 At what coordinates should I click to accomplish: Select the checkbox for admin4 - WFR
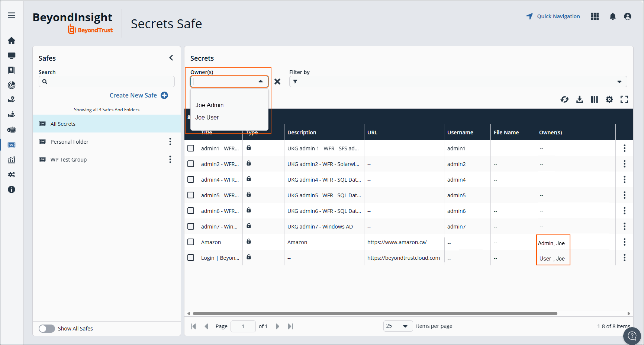(191, 179)
